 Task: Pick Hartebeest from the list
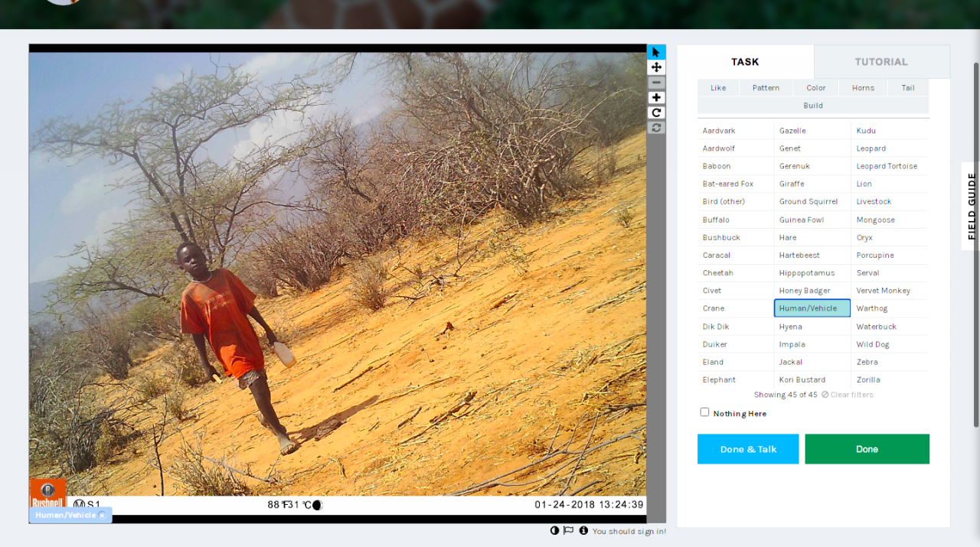click(x=812, y=255)
